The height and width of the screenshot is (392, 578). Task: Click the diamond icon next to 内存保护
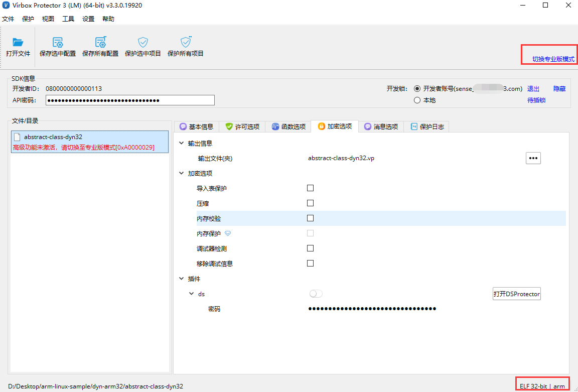pyautogui.click(x=228, y=233)
